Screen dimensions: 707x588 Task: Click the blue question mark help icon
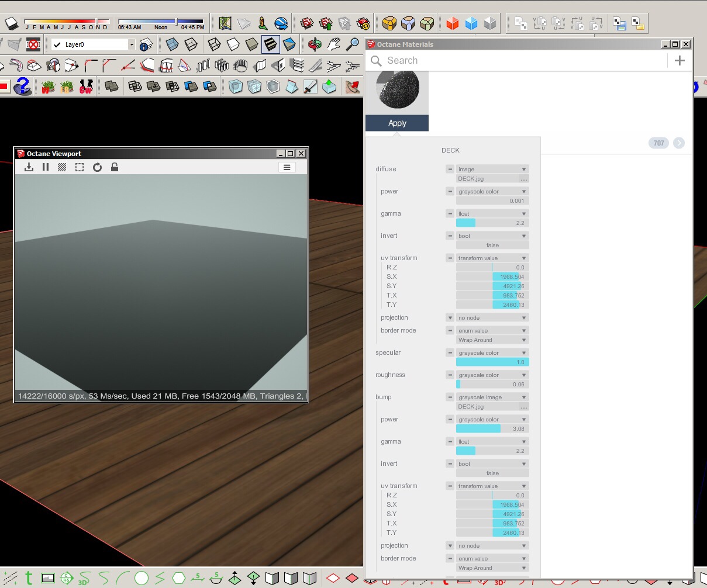coord(22,87)
